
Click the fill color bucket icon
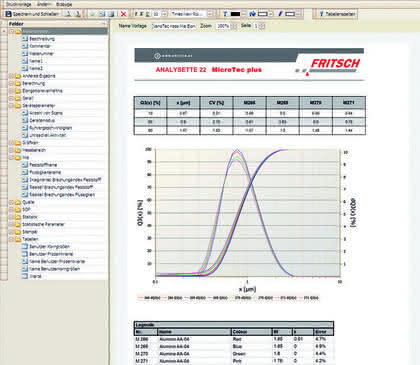click(252, 14)
